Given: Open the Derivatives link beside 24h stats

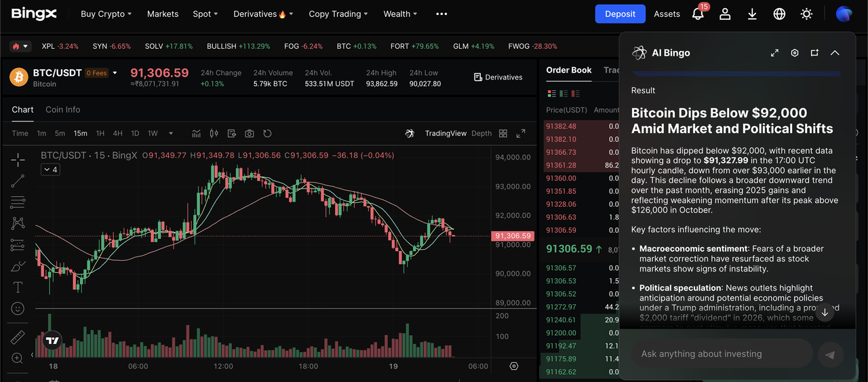Looking at the screenshot, I should pyautogui.click(x=498, y=77).
